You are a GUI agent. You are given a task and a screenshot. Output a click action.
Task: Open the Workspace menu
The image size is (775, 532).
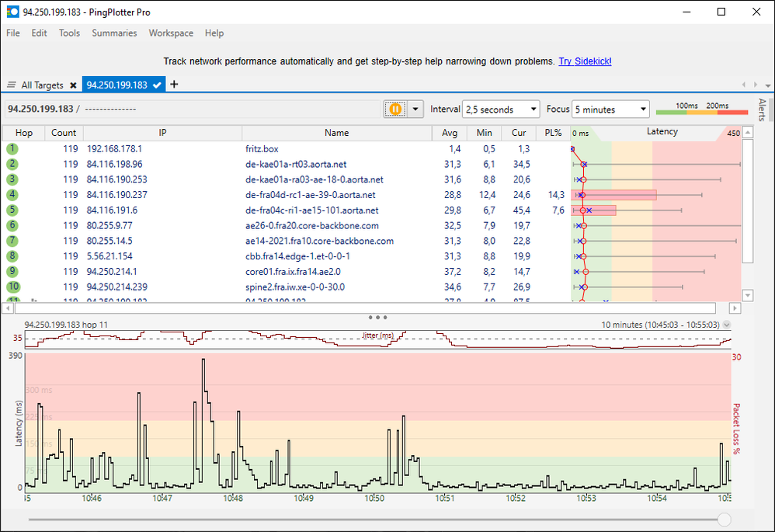(171, 33)
